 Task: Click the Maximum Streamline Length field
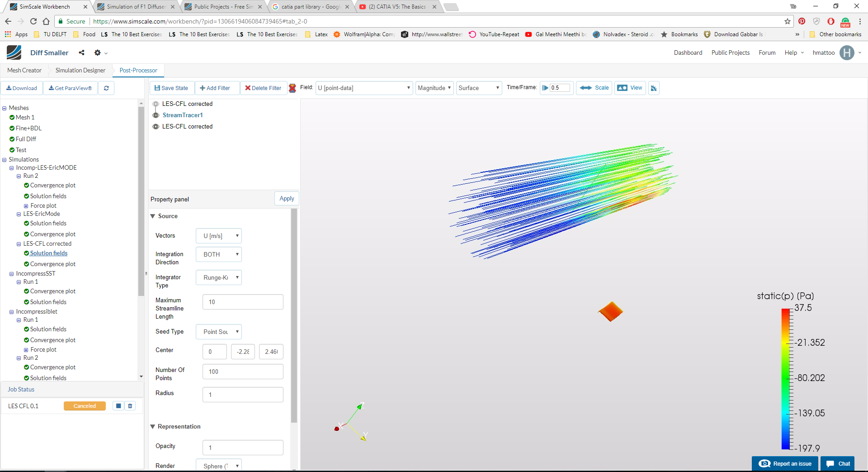tap(243, 302)
